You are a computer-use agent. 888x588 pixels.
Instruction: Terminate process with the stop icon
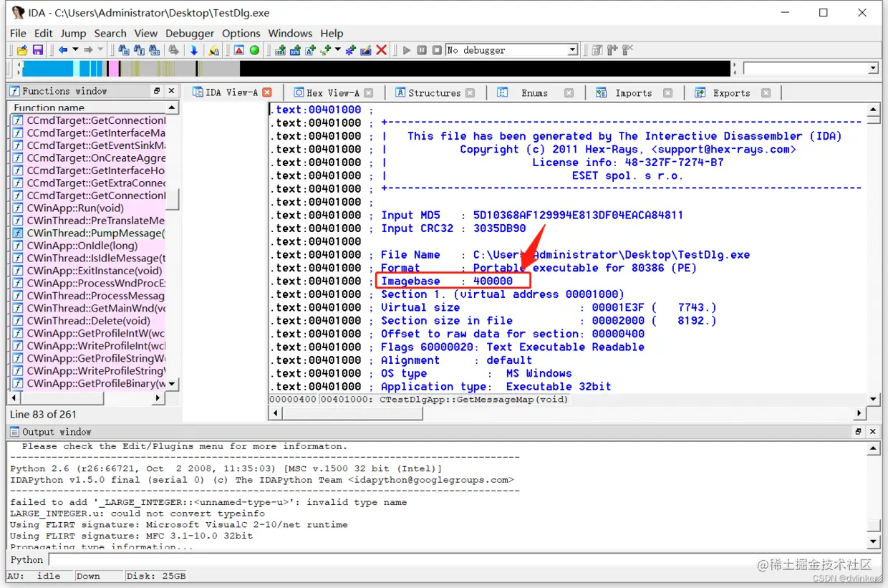[x=436, y=50]
